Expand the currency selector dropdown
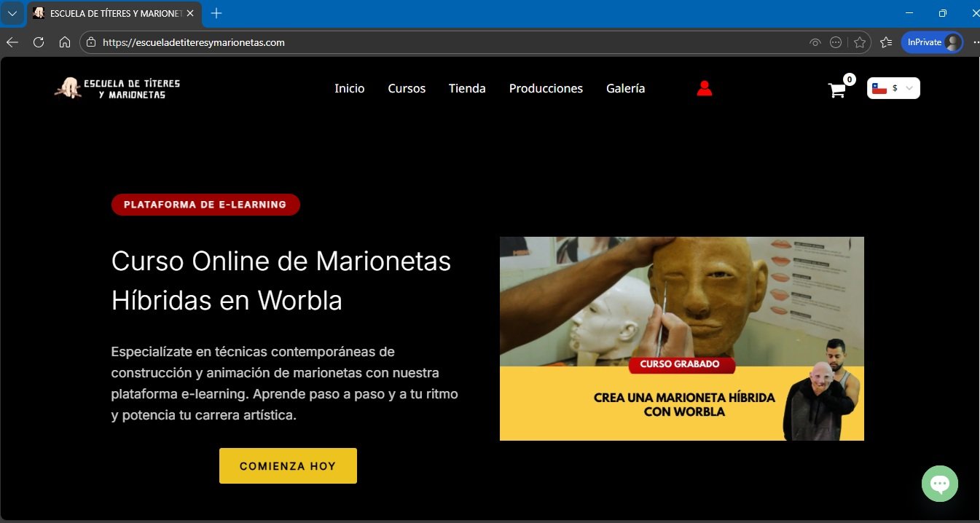Image resolution: width=980 pixels, height=523 pixels. (893, 88)
